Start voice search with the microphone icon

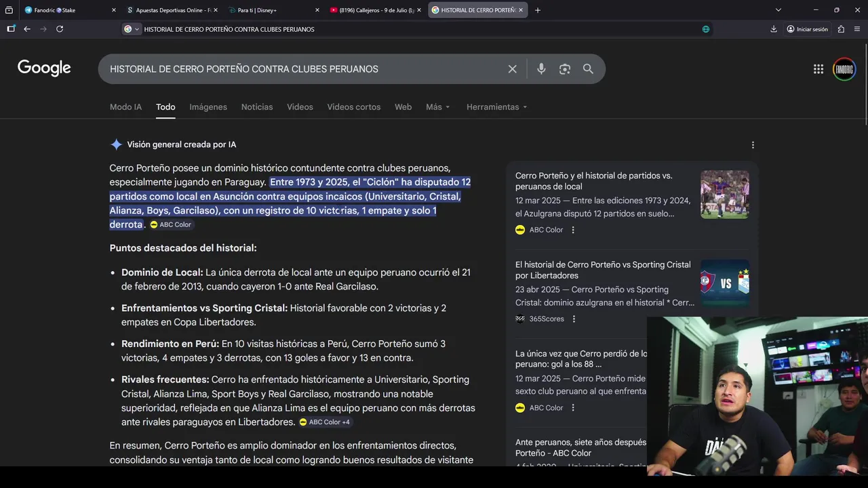click(541, 69)
